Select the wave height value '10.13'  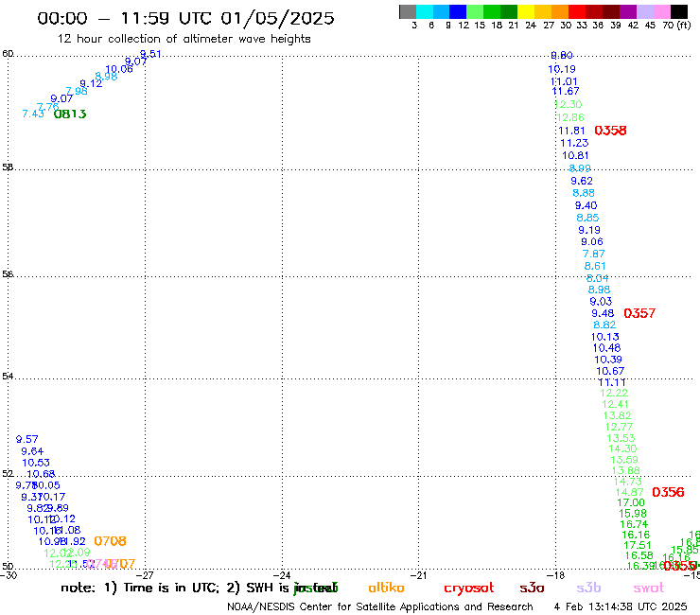[605, 337]
